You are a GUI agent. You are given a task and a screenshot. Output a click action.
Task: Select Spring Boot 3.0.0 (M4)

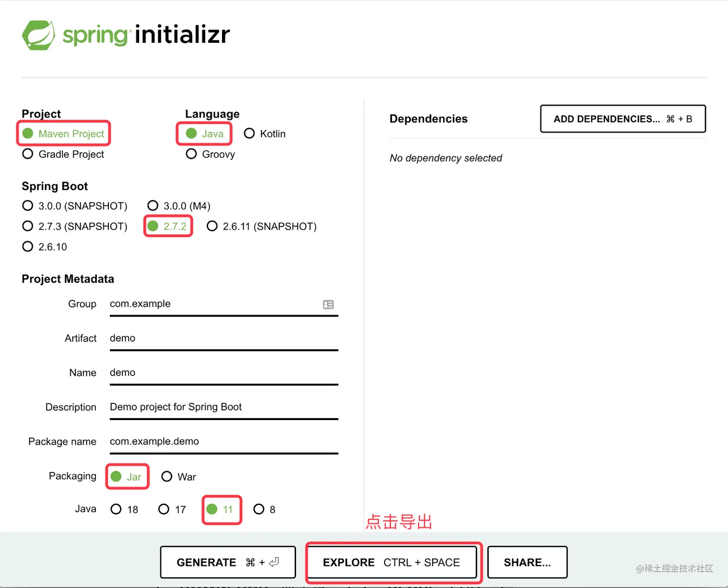coord(179,206)
